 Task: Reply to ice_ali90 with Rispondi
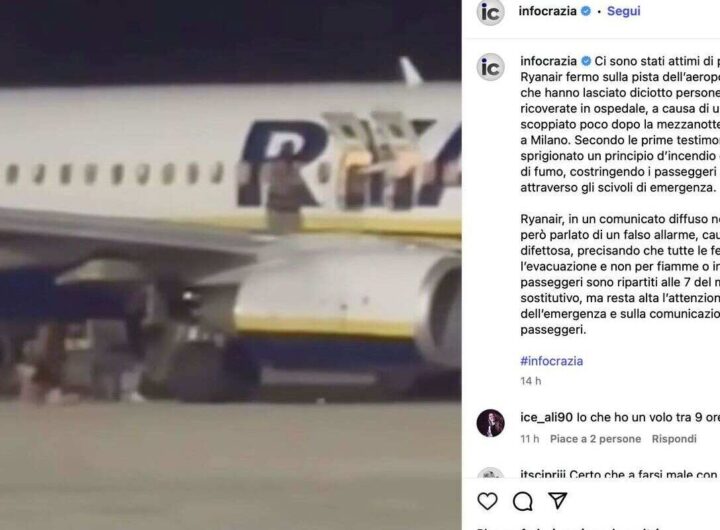[x=674, y=439]
